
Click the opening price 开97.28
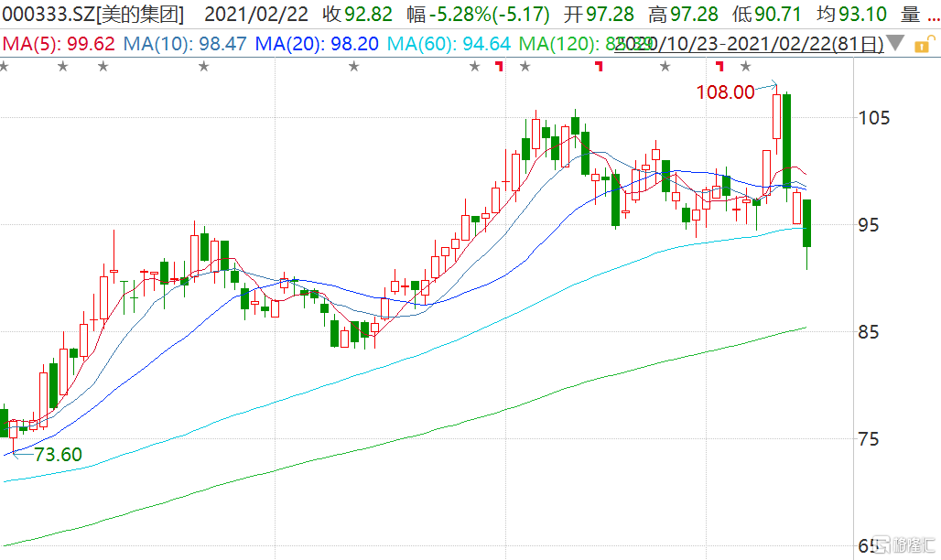pos(599,14)
